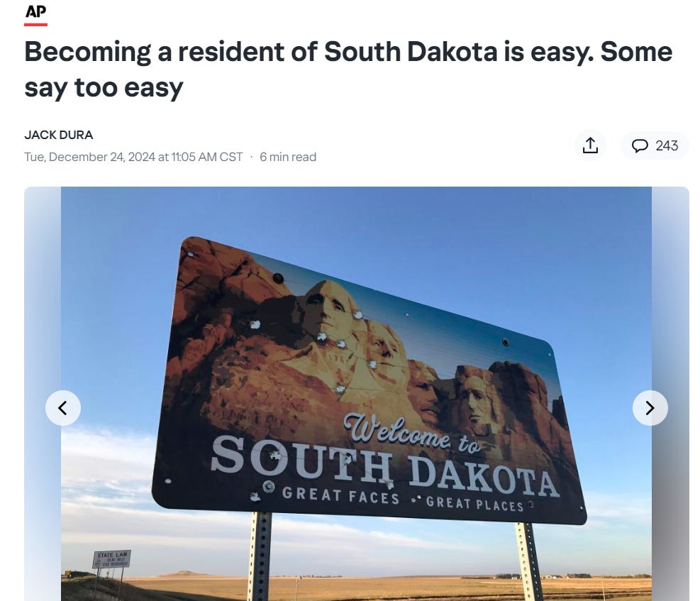Click the Great Faces Great Places tagline
The width and height of the screenshot is (700, 601).
(x=403, y=500)
